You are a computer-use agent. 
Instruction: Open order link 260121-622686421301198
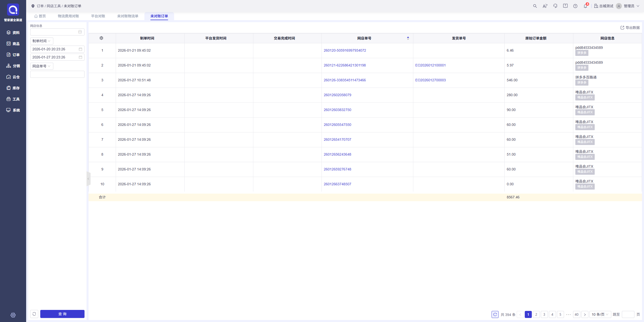[x=345, y=65]
